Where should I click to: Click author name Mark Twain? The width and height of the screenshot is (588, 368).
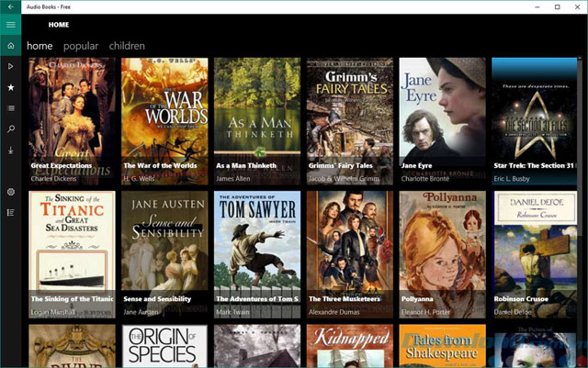[x=232, y=312]
